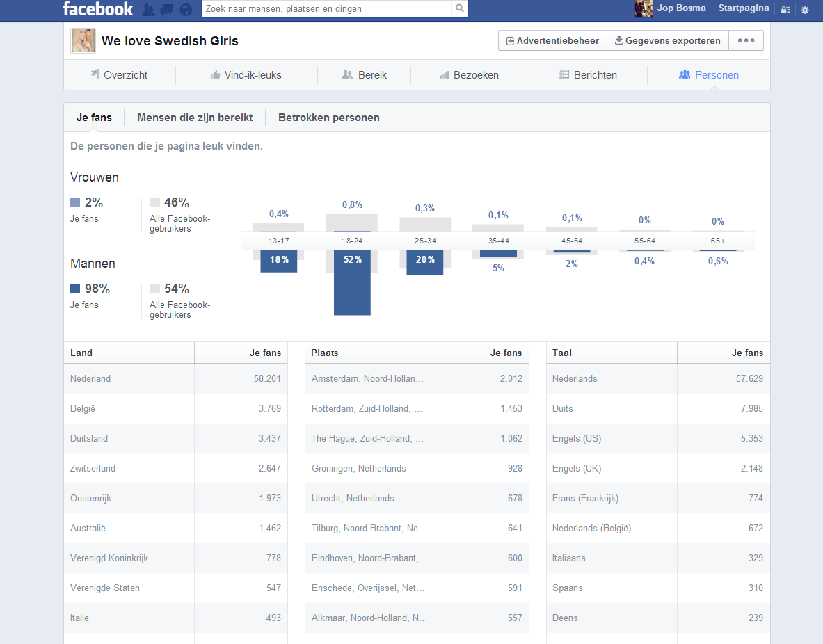Select the Verenigde Staten row

[x=176, y=588]
